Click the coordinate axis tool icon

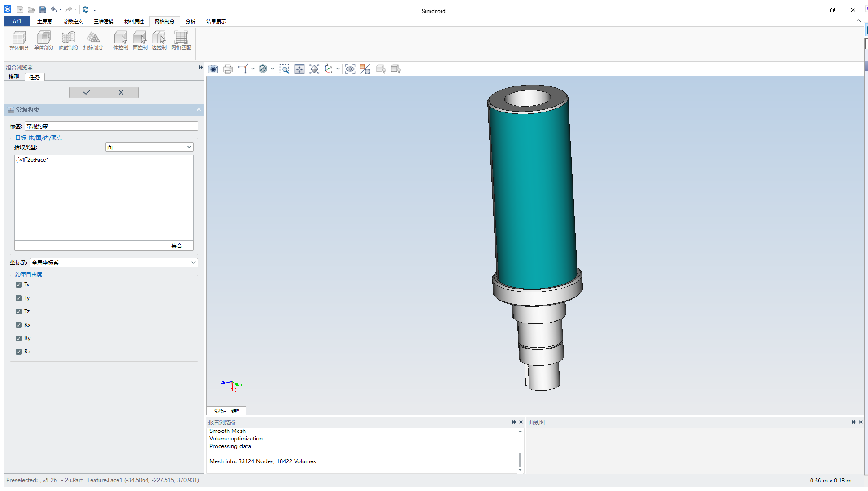click(243, 69)
